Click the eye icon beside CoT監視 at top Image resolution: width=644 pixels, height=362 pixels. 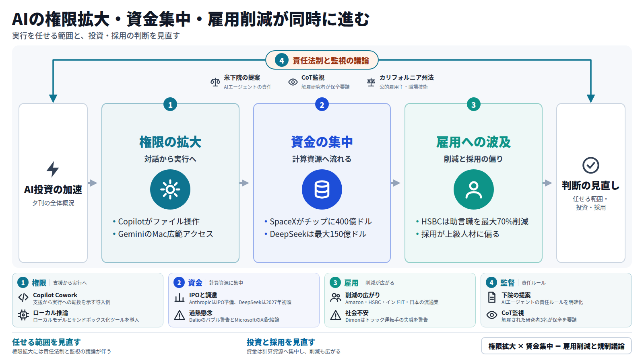(x=293, y=82)
